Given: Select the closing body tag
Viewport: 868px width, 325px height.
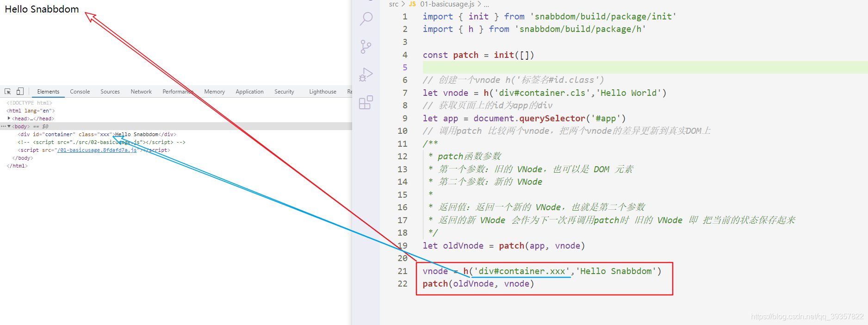Looking at the screenshot, I should coord(23,158).
